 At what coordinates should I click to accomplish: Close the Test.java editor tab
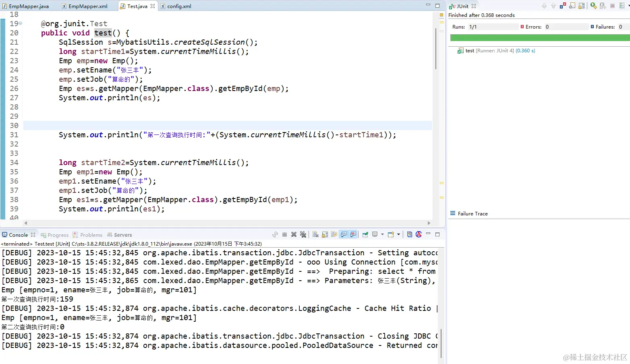tap(153, 6)
